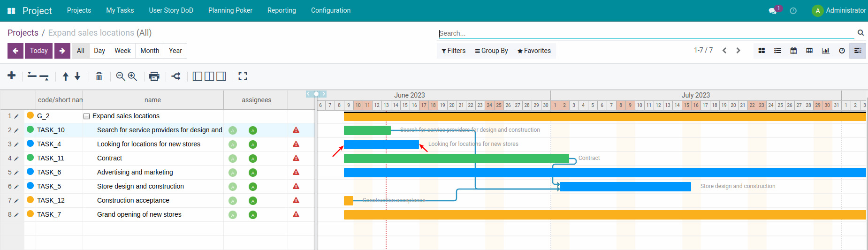Select the Day time scale
The height and width of the screenshot is (250, 868).
[99, 51]
